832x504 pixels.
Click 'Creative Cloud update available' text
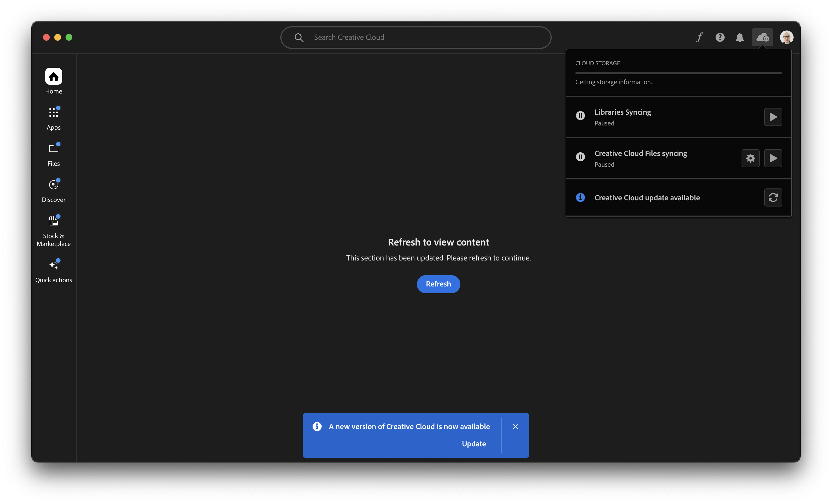[647, 197]
